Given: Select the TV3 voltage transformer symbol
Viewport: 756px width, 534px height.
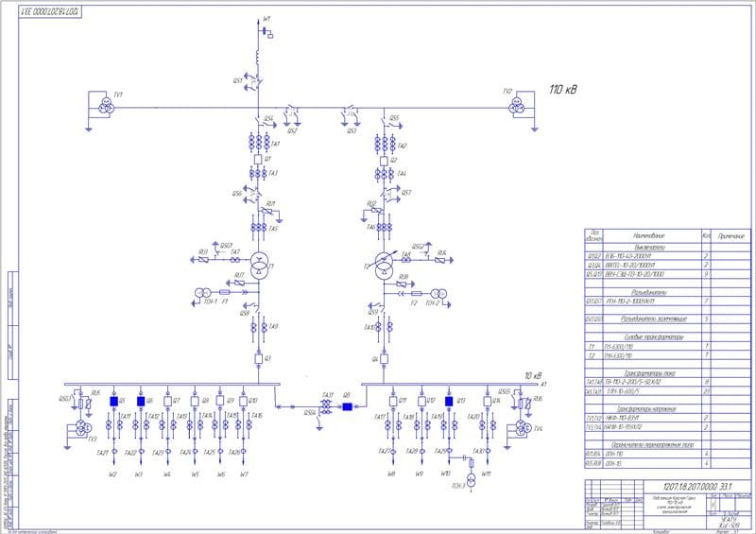Looking at the screenshot, I should 82,427.
